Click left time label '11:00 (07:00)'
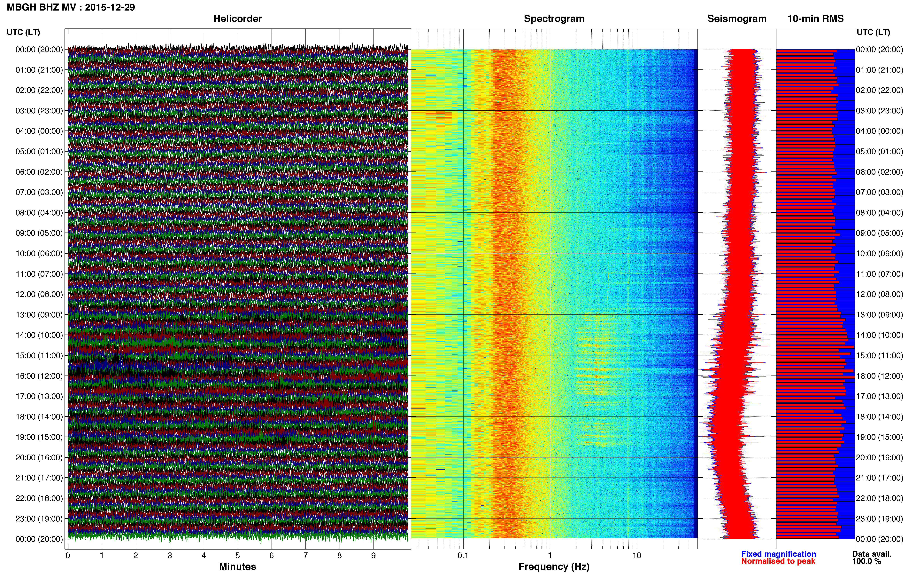This screenshot has width=924, height=578. (39, 274)
